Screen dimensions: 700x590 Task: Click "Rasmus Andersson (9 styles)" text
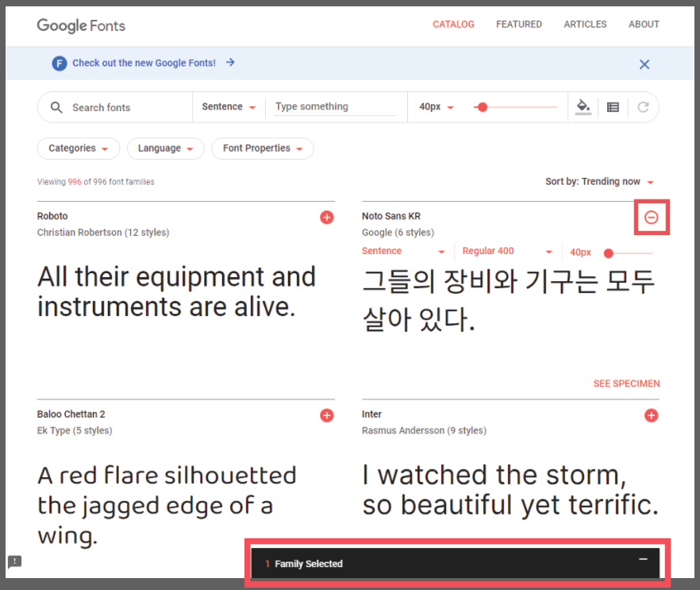pos(424,430)
